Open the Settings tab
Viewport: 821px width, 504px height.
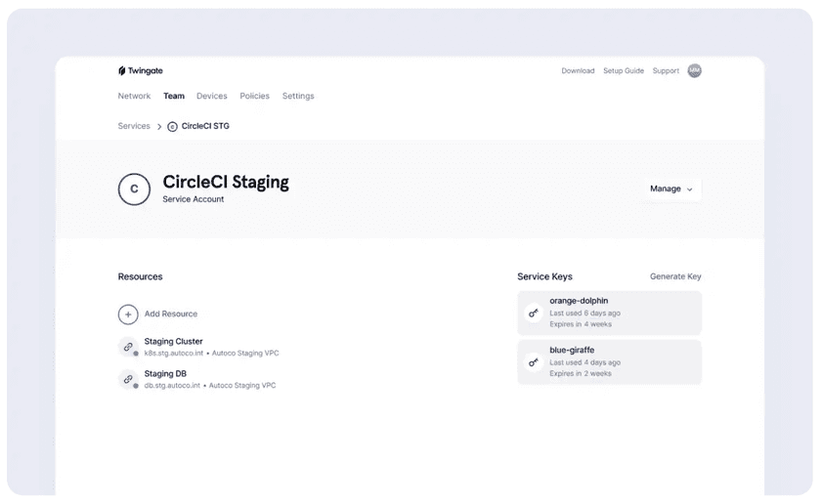click(298, 97)
